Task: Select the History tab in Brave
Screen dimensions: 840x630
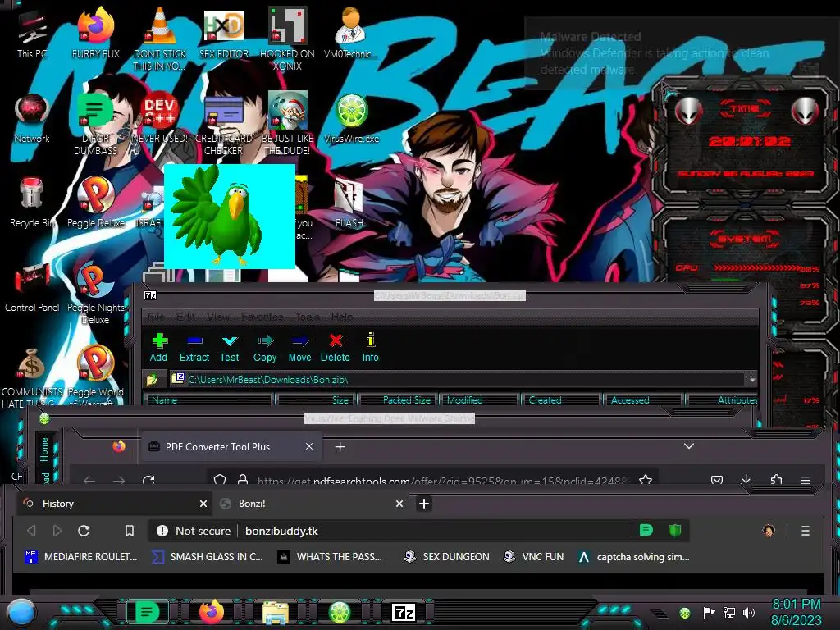Action: [115, 504]
